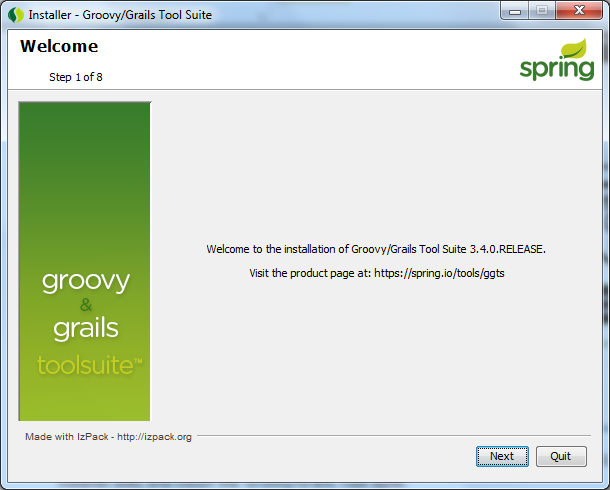Image resolution: width=610 pixels, height=490 pixels.
Task: Click the 'Step 1 of 8' label
Action: [x=76, y=77]
